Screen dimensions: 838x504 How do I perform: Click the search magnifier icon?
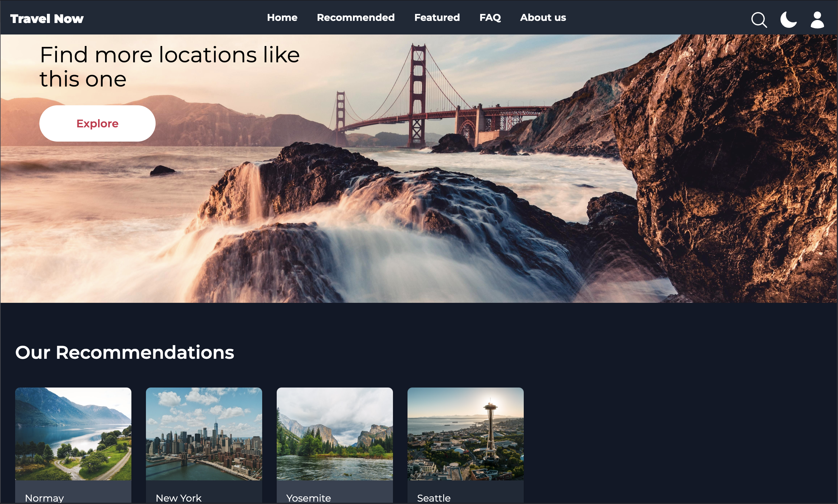point(758,20)
